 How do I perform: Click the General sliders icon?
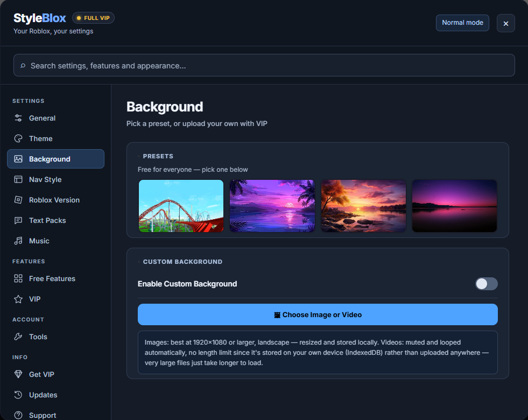[x=18, y=118]
